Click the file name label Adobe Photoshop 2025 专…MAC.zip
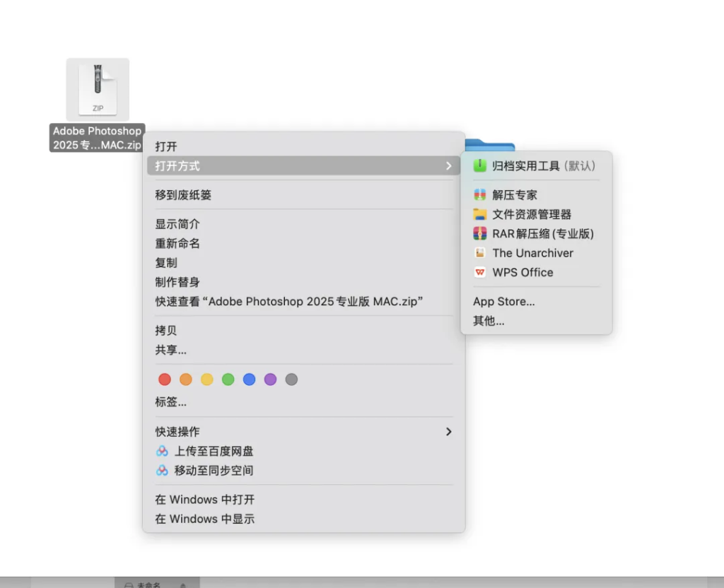 point(98,138)
